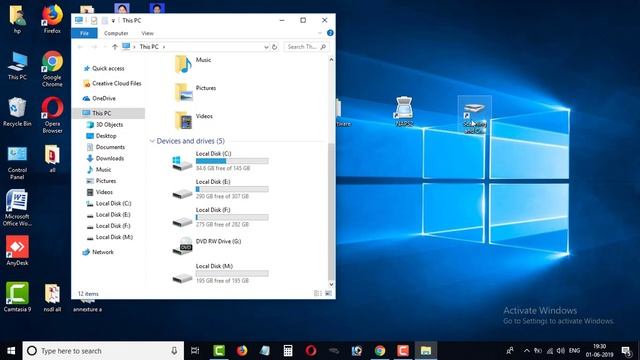640x360 pixels.
Task: Open the File menu tab
Action: pyautogui.click(x=84, y=33)
